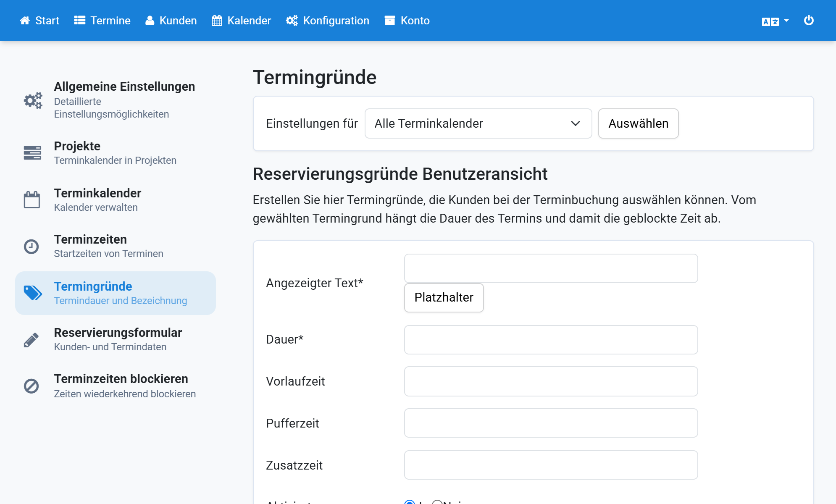Image resolution: width=836 pixels, height=504 pixels.
Task: Focus the Vorlaufzeit input field
Action: tap(551, 381)
